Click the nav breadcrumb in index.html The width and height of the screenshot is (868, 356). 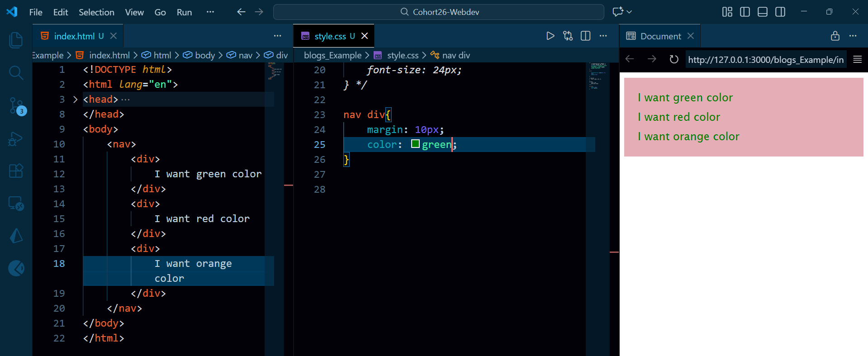240,55
